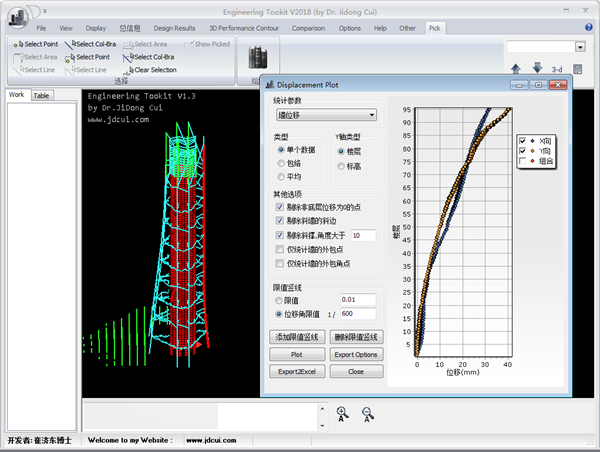600x452 pixels.
Task: Click the blue up-arrow story button
Action: pos(516,69)
